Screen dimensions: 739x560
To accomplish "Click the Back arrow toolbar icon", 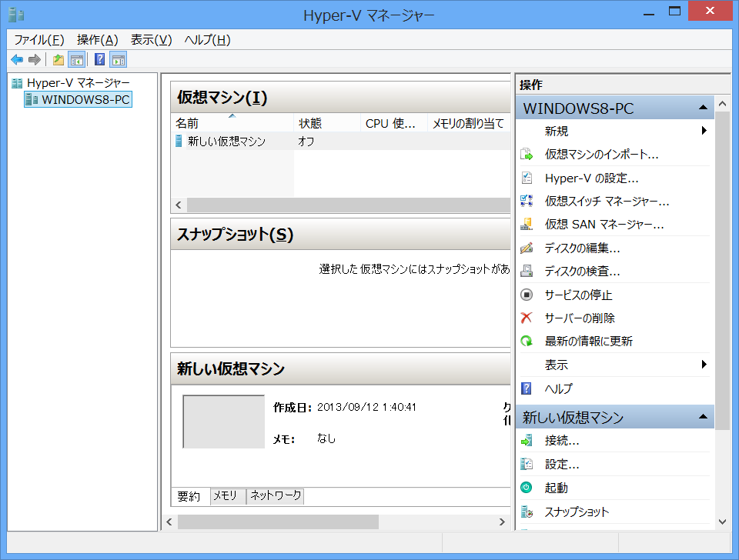I will pos(17,60).
